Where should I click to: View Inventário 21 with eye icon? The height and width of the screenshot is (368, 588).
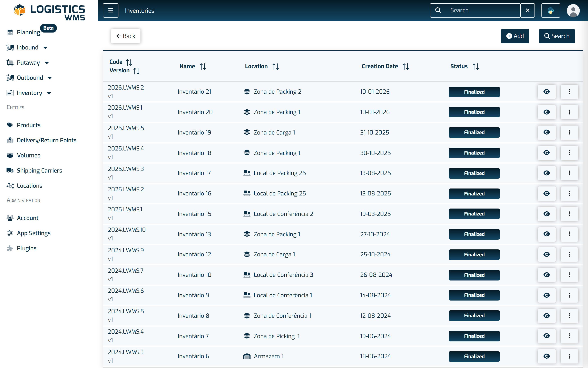(x=546, y=92)
